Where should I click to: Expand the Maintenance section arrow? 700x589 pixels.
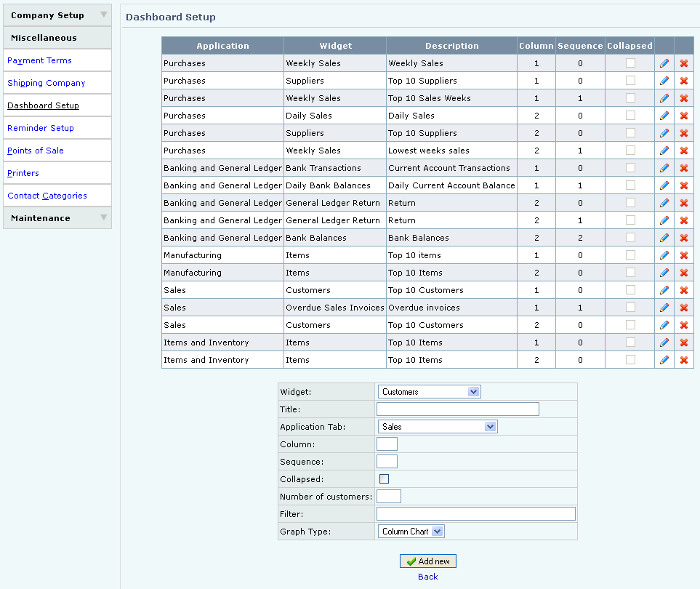pyautogui.click(x=103, y=217)
